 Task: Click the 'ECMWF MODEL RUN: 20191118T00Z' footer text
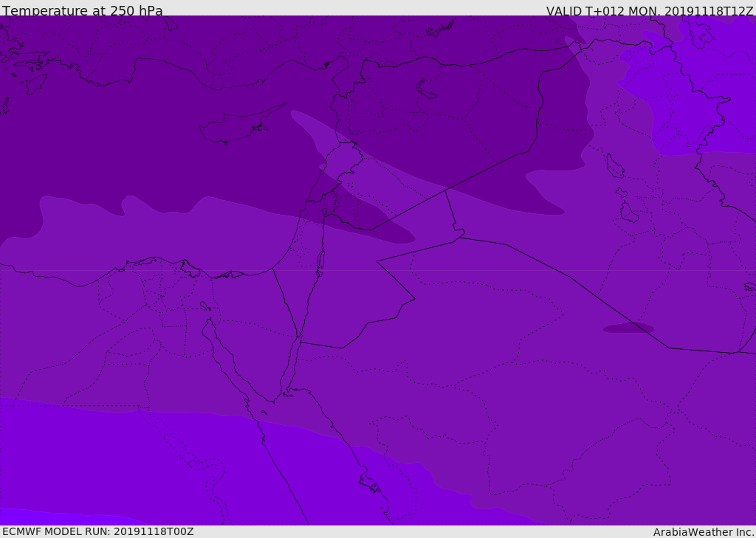98,531
